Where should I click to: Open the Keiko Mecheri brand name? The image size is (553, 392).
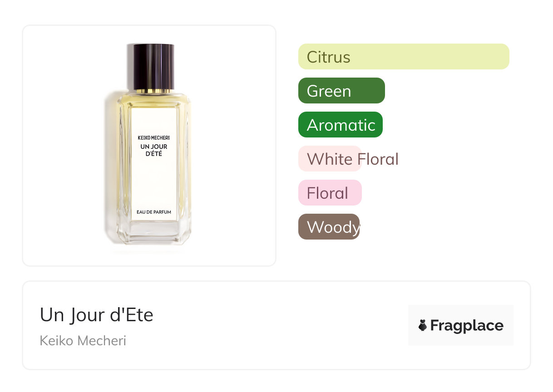[x=83, y=340]
